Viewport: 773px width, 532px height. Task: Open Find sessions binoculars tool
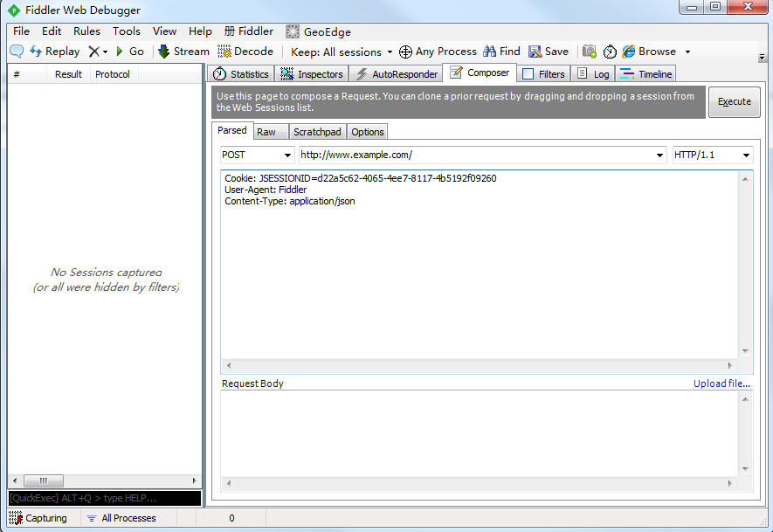502,52
